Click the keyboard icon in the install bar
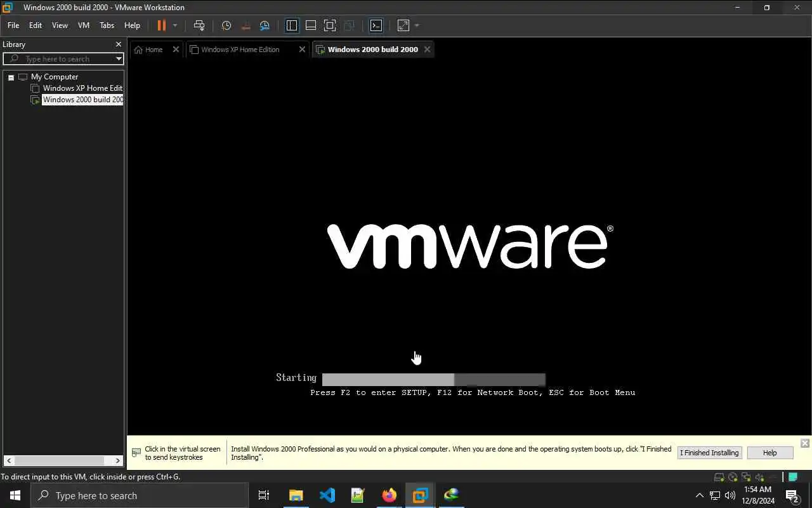Image resolution: width=812 pixels, height=508 pixels. [x=136, y=453]
